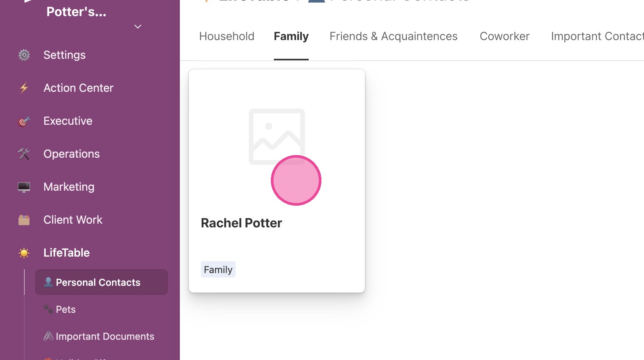Open the Operations workspace label
This screenshot has height=360, width=644.
pos(72,154)
